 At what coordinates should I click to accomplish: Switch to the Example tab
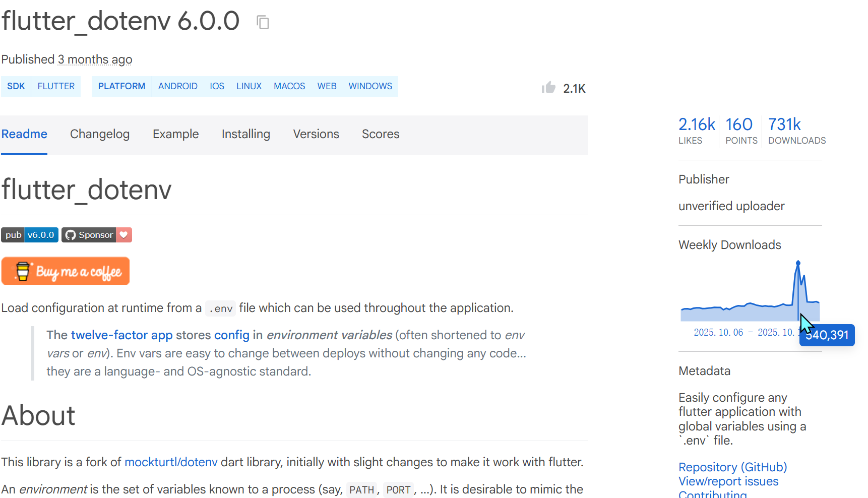(x=175, y=134)
